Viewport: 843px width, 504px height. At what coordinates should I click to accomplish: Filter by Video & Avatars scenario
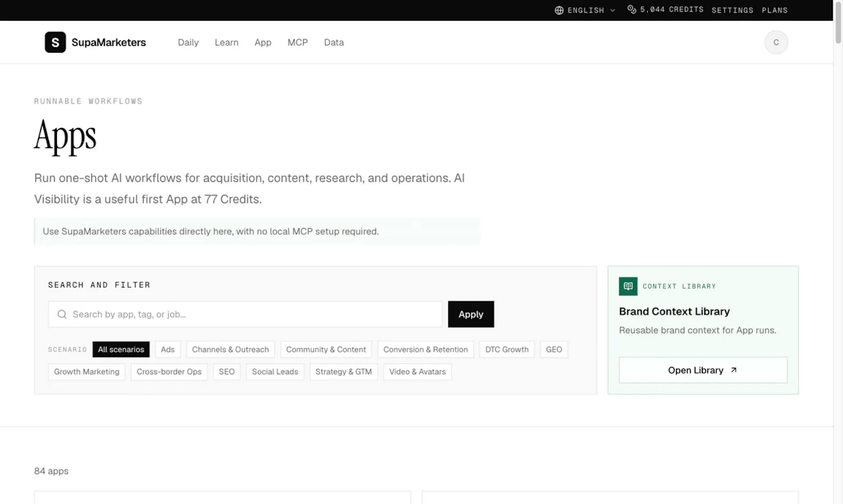[x=417, y=372]
